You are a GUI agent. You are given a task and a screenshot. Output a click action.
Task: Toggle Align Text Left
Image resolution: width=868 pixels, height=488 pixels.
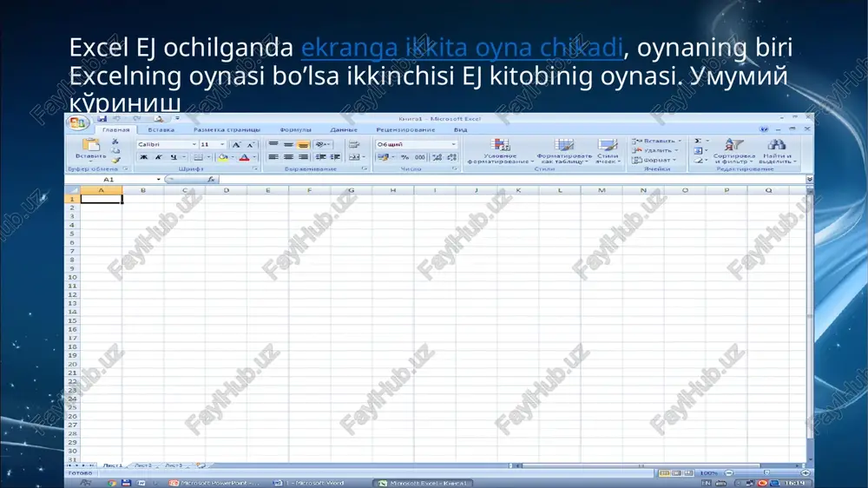pyautogui.click(x=273, y=157)
